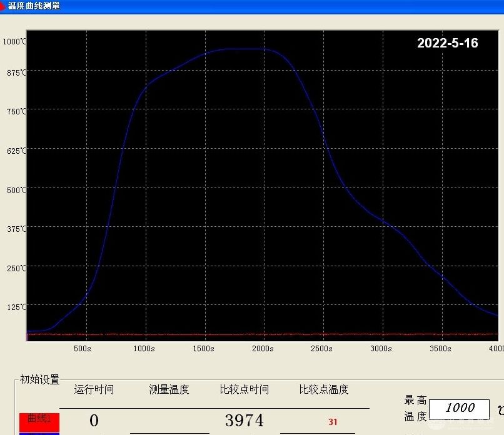
Task: Click the 750°C y-axis label
Action: [17, 111]
